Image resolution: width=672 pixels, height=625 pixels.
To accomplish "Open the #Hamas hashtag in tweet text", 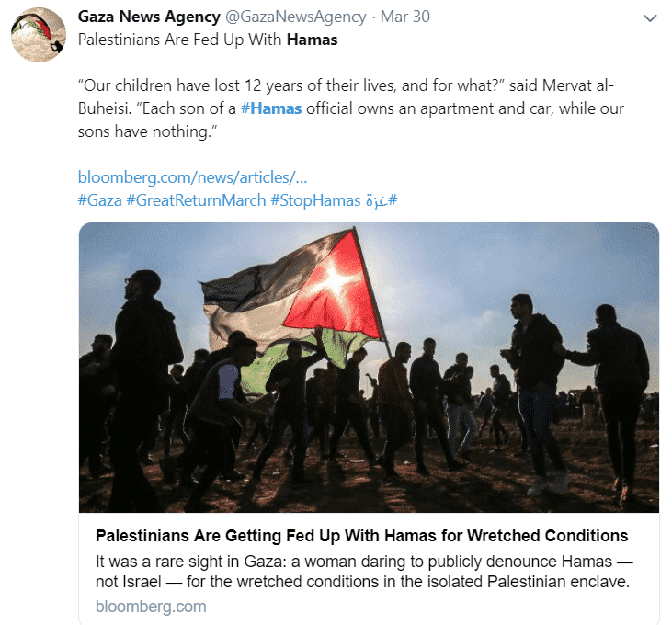I will coord(271,108).
